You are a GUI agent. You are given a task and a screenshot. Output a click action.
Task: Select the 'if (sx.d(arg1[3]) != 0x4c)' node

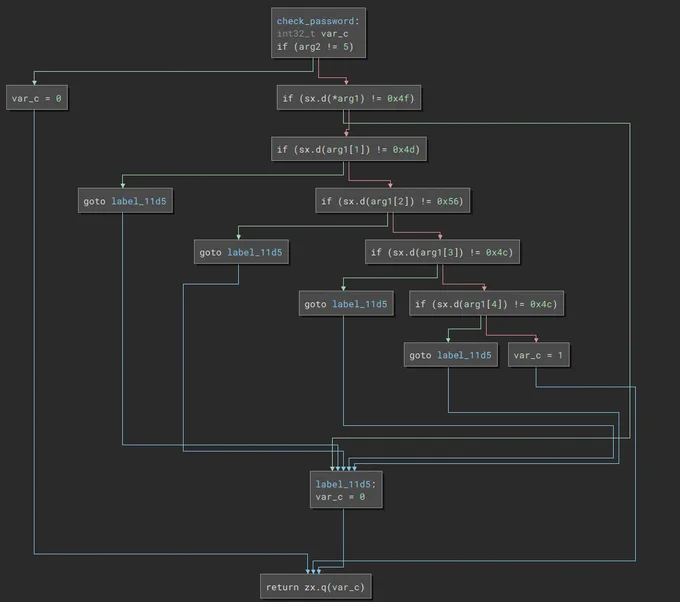click(442, 252)
